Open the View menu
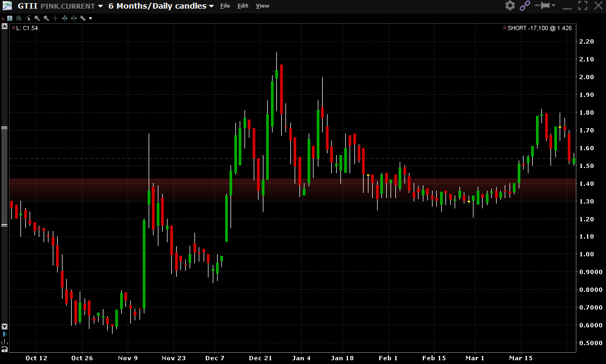The image size is (606, 364). pos(262,6)
